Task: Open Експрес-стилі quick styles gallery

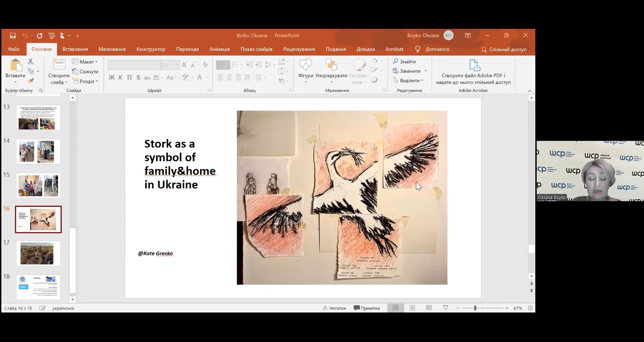Action: point(359,71)
